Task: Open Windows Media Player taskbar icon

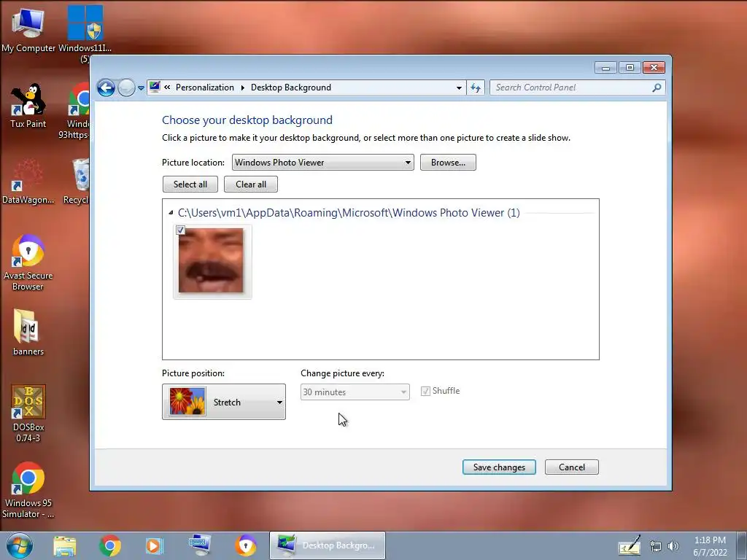Action: [x=154, y=545]
